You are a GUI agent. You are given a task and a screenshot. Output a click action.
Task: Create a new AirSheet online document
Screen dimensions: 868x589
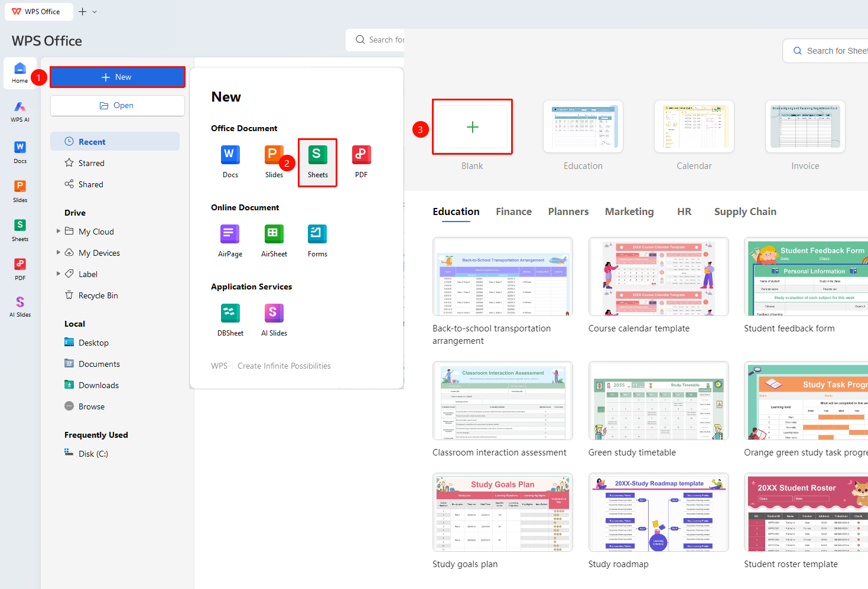coord(274,241)
